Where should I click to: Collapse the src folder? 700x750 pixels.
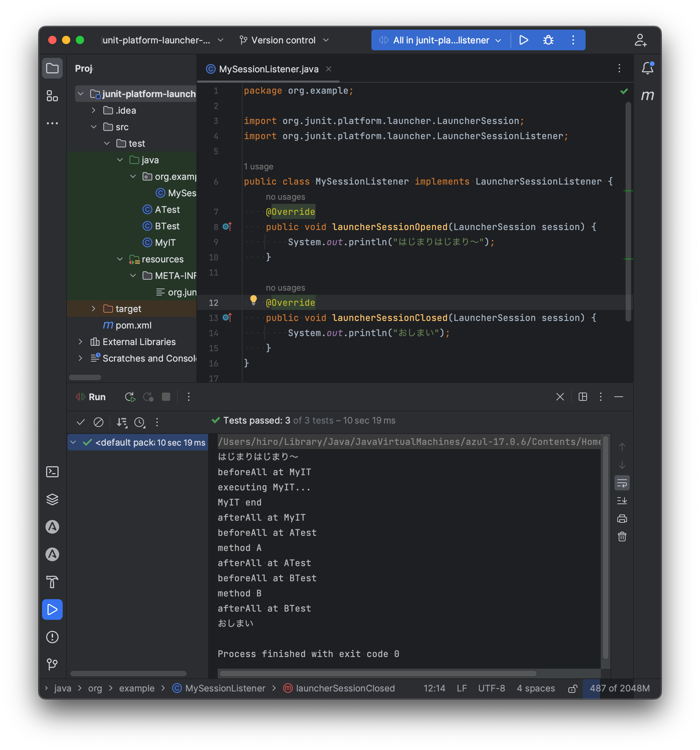(x=94, y=127)
